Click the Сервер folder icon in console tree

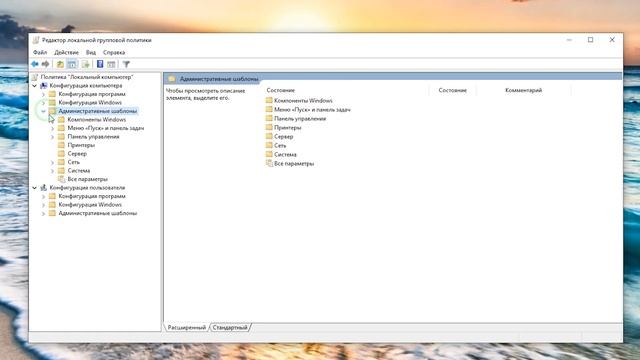(62, 153)
